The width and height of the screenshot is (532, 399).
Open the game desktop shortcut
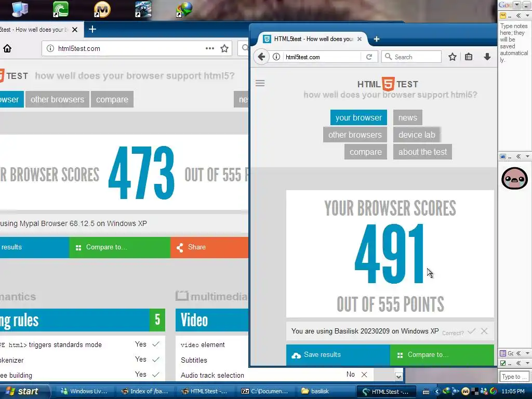pos(143,9)
